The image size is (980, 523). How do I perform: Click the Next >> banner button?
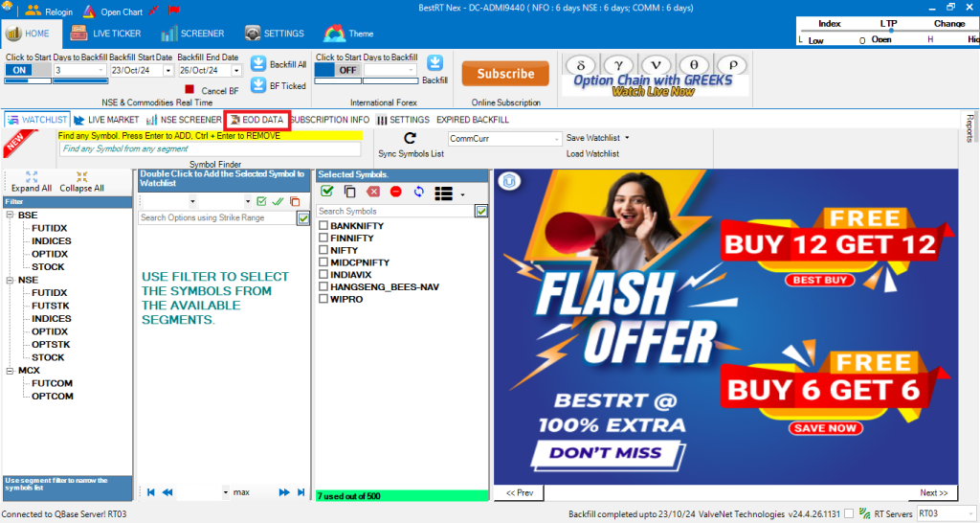[933, 493]
